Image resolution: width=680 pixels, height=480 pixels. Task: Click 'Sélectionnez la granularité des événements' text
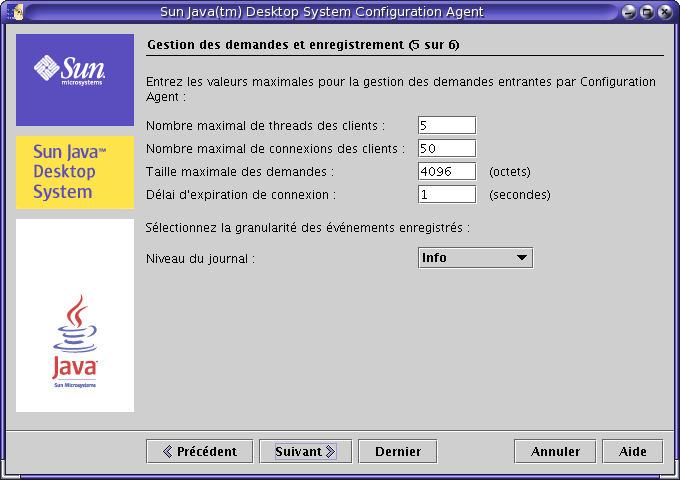[307, 228]
